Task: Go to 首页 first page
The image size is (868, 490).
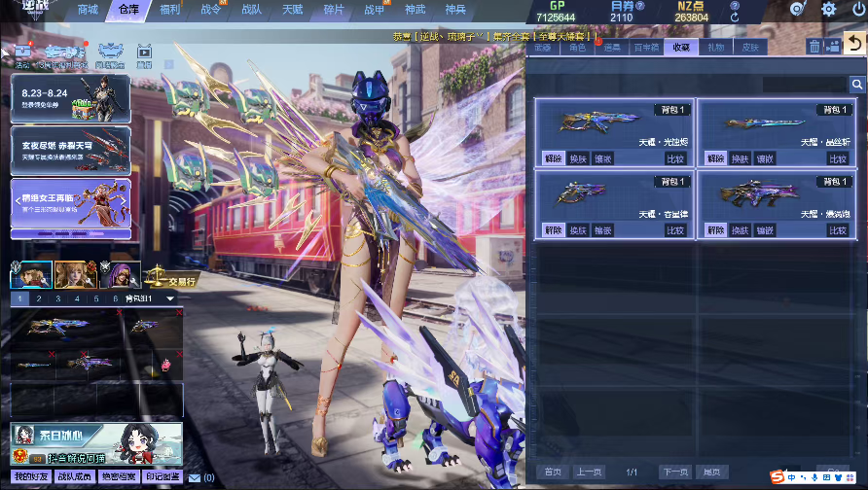Action: tap(553, 472)
